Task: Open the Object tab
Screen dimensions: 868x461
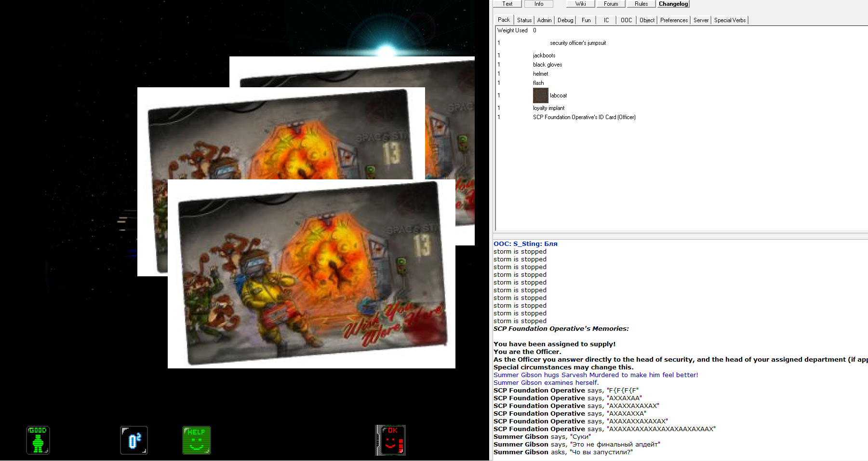Action: point(647,20)
